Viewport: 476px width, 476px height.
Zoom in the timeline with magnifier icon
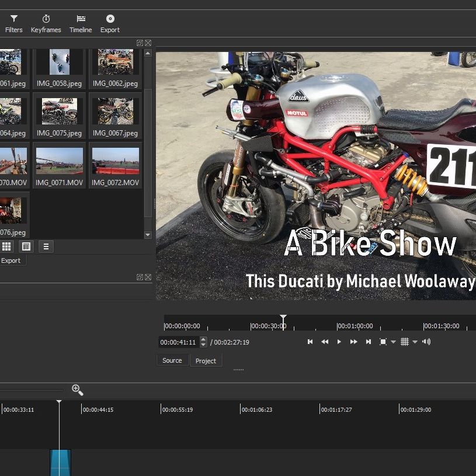tap(77, 390)
